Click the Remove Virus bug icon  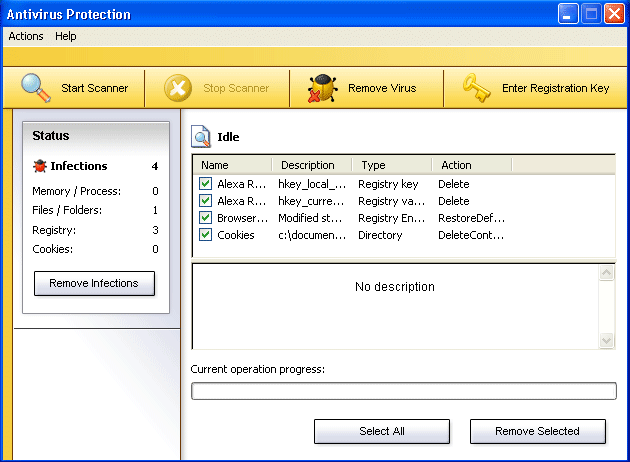322,88
